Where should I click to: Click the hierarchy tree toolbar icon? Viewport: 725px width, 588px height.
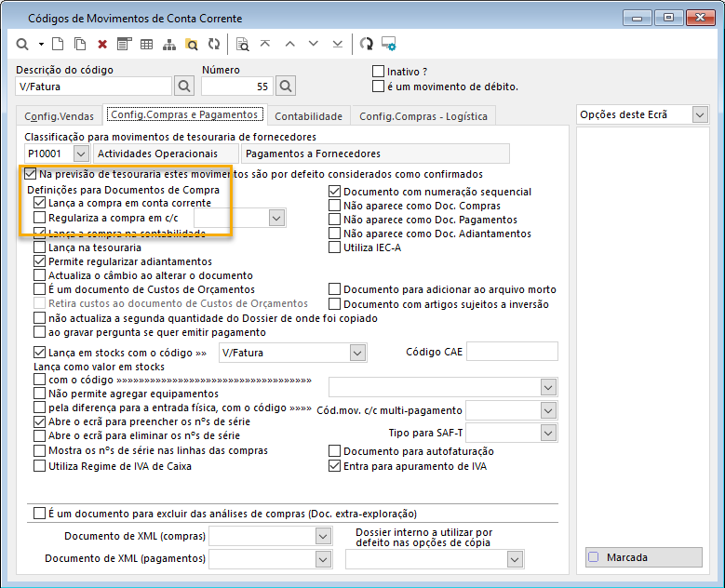tap(169, 45)
